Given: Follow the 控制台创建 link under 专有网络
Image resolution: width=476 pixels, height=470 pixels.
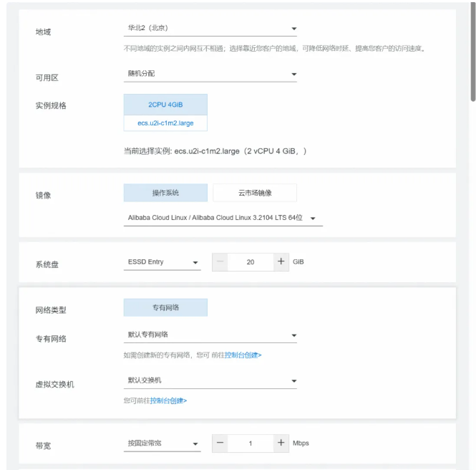Looking at the screenshot, I should click(x=243, y=355).
